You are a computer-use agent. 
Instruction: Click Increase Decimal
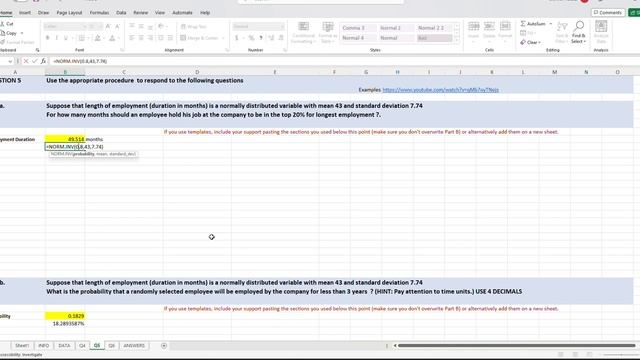(x=271, y=38)
